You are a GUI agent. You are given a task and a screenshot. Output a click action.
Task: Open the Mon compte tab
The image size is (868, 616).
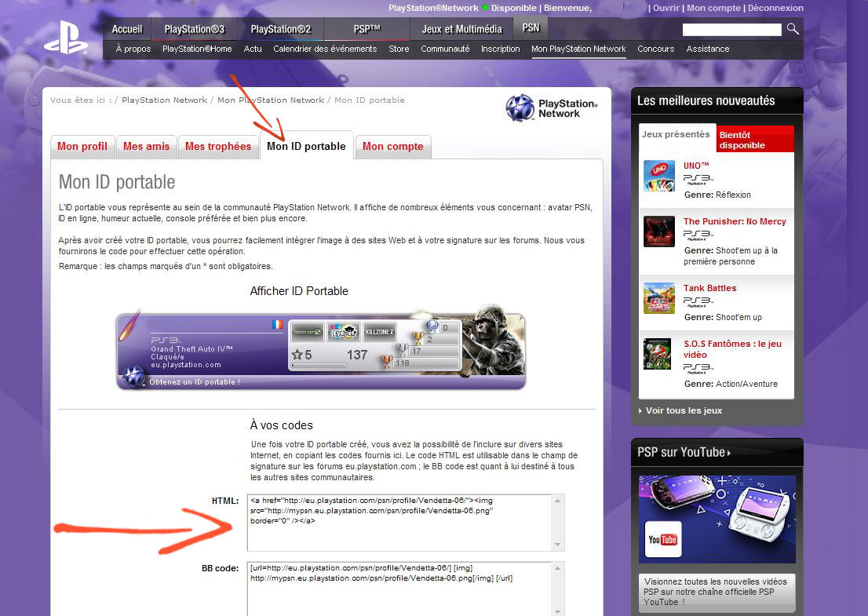pos(393,147)
